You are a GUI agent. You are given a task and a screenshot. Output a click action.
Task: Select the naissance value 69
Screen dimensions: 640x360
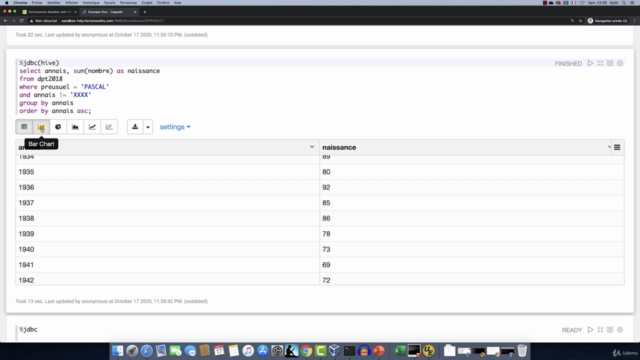click(x=472, y=265)
